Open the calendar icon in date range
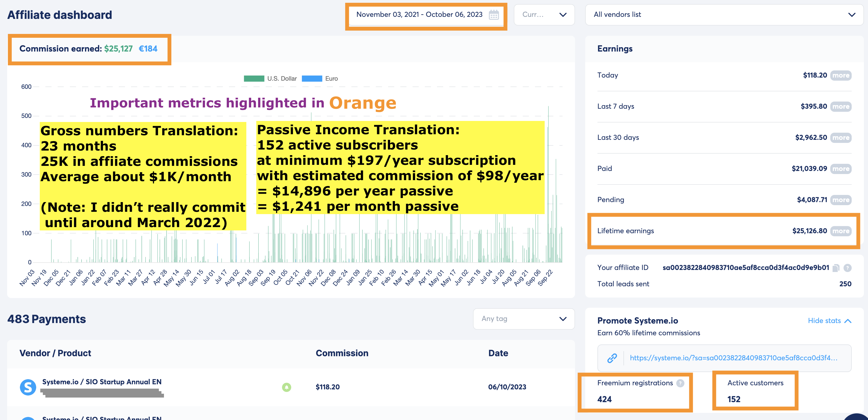Image resolution: width=868 pixels, height=420 pixels. (x=494, y=15)
